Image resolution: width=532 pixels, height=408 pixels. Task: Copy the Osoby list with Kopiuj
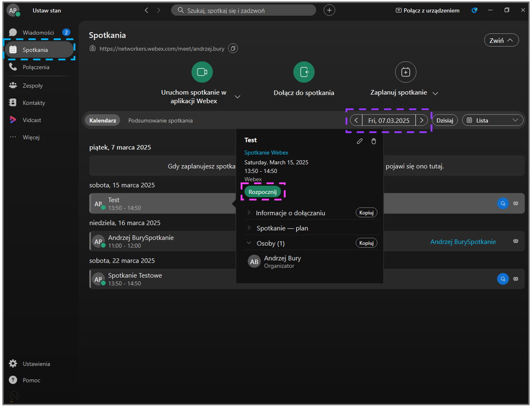tap(366, 243)
